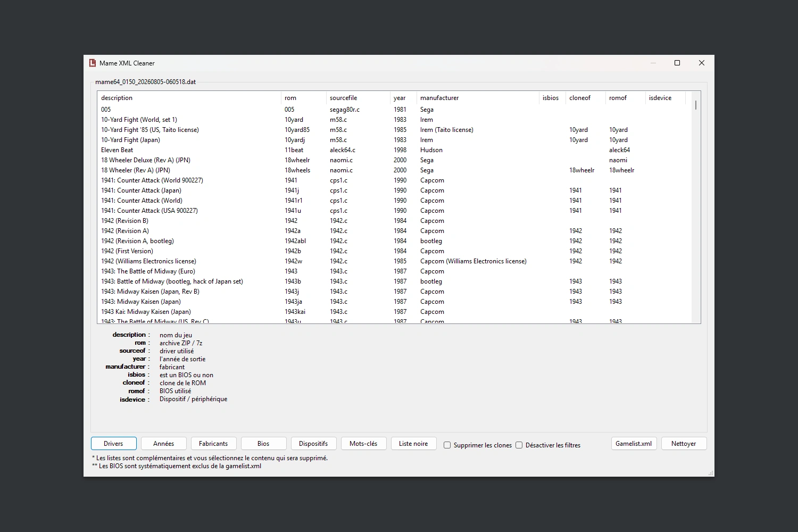Click the aleck64.c sourcefile cell
The image size is (798, 532).
tap(343, 150)
